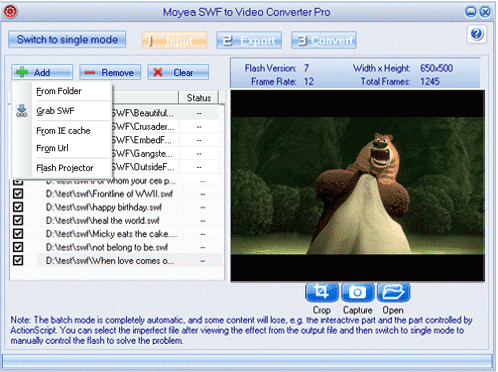Uncheck Micky eats the cake checkbox
The width and height of the screenshot is (498, 372).
[18, 234]
